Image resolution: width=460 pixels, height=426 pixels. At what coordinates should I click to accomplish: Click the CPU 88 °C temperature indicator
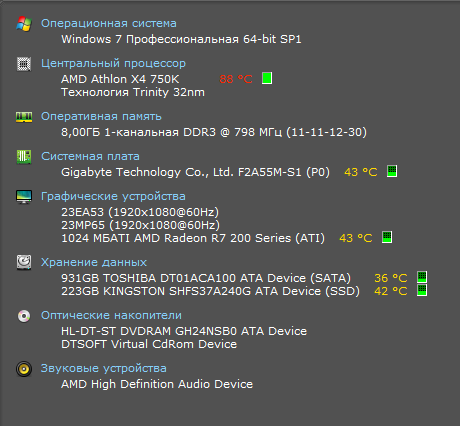click(x=236, y=79)
